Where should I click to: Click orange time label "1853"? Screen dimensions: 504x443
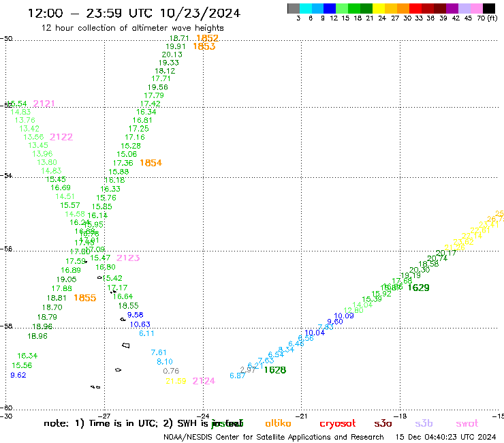coord(204,46)
